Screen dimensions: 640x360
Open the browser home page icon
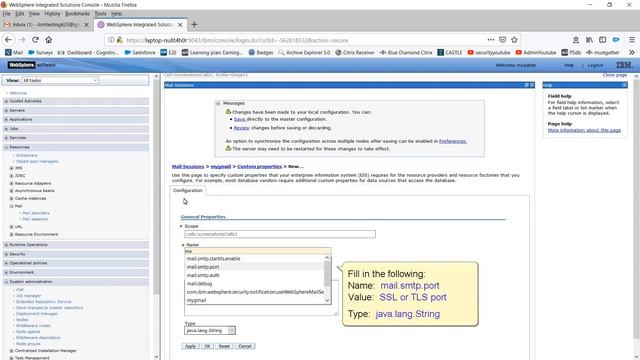pos(49,40)
